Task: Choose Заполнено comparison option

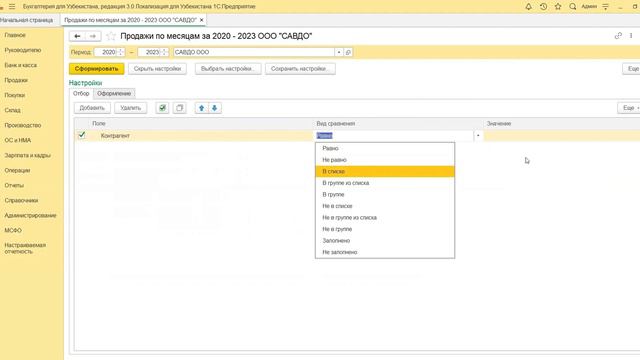Action: coord(385,240)
